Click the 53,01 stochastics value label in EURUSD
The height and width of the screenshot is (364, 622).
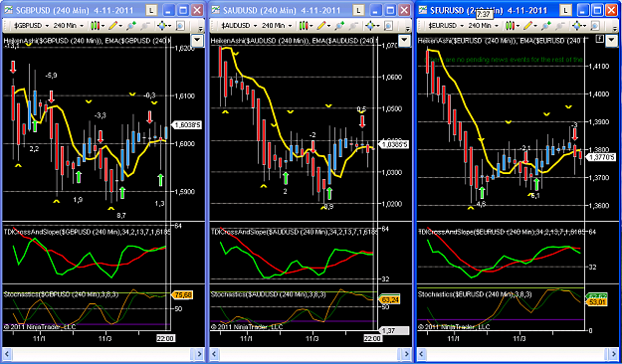(x=597, y=303)
